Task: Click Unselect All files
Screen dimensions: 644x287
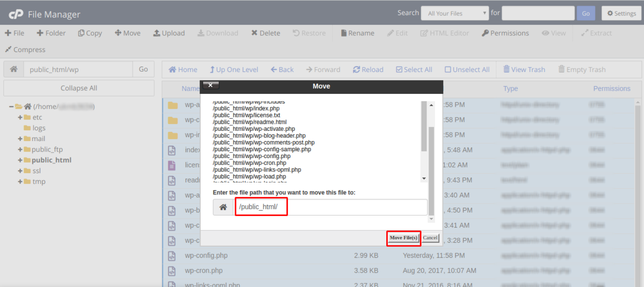Action: [467, 70]
